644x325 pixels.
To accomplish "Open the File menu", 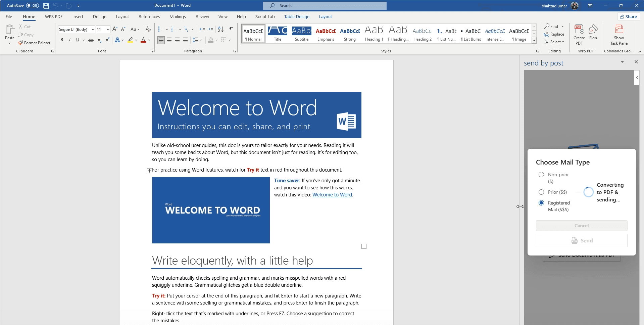I will [x=9, y=16].
